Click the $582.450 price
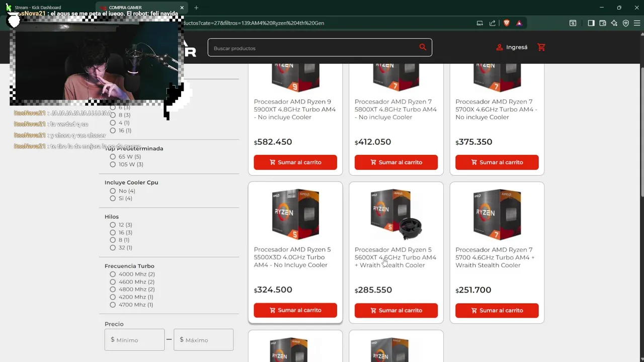This screenshot has height=362, width=644. pyautogui.click(x=273, y=142)
